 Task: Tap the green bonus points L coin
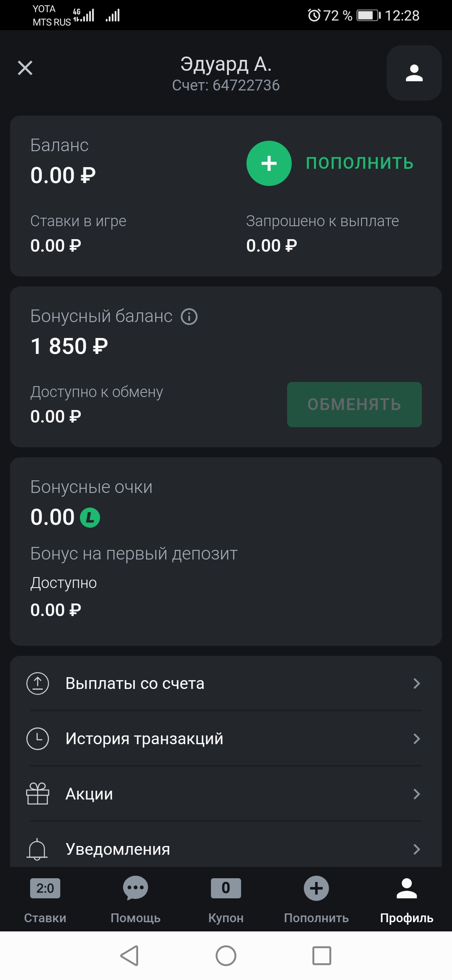click(90, 517)
